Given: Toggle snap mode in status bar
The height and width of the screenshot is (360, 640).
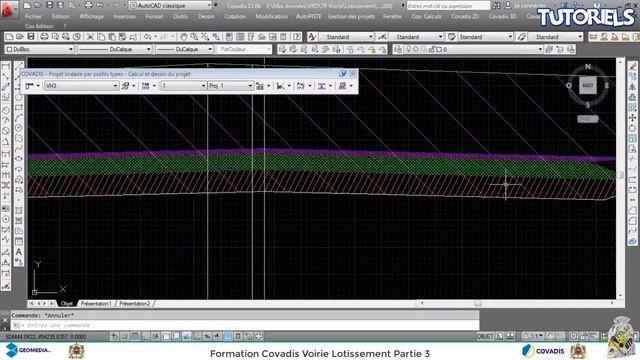Looking at the screenshot, I should [x=124, y=336].
